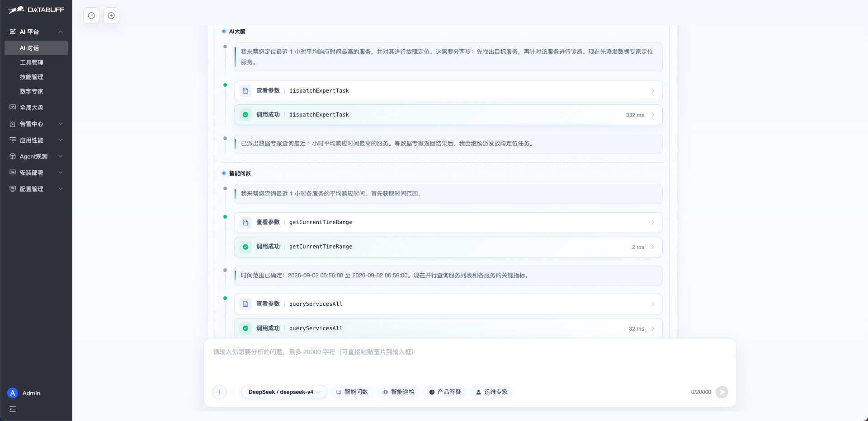Viewport: 868px width, 421px height.
Task: Add attachment with plus button in input box
Action: click(219, 392)
